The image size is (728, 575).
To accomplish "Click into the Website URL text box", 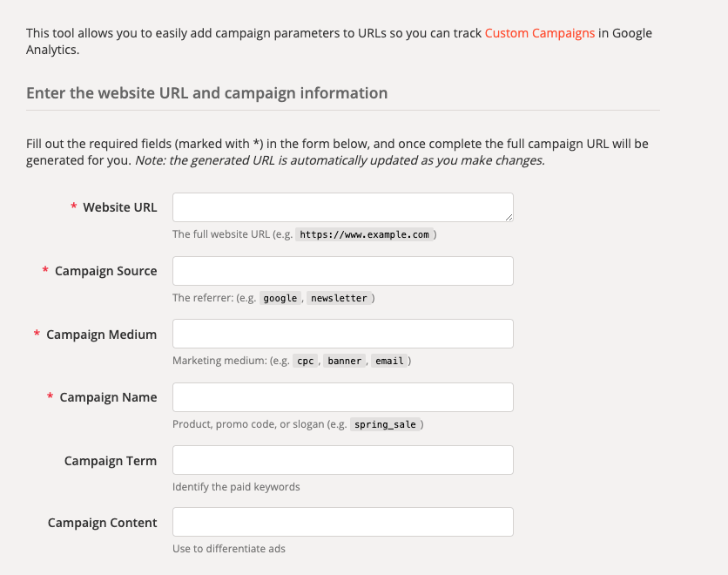I will [341, 207].
